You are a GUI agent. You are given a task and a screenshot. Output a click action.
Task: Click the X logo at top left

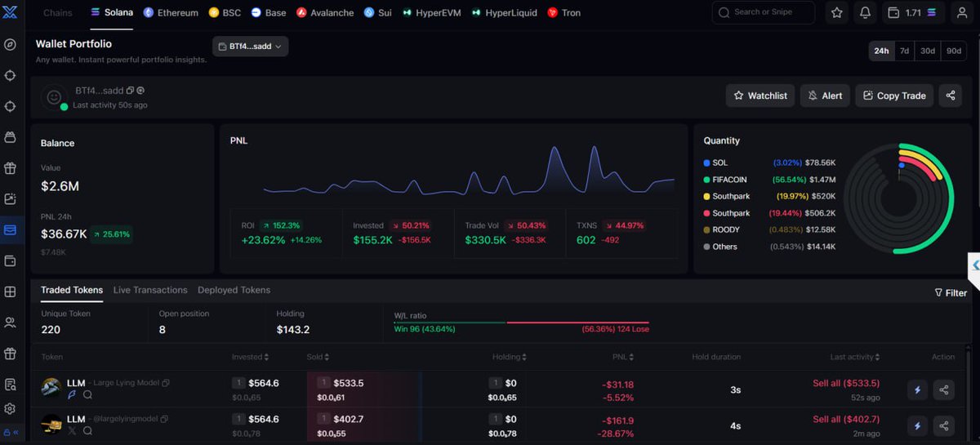click(x=11, y=13)
